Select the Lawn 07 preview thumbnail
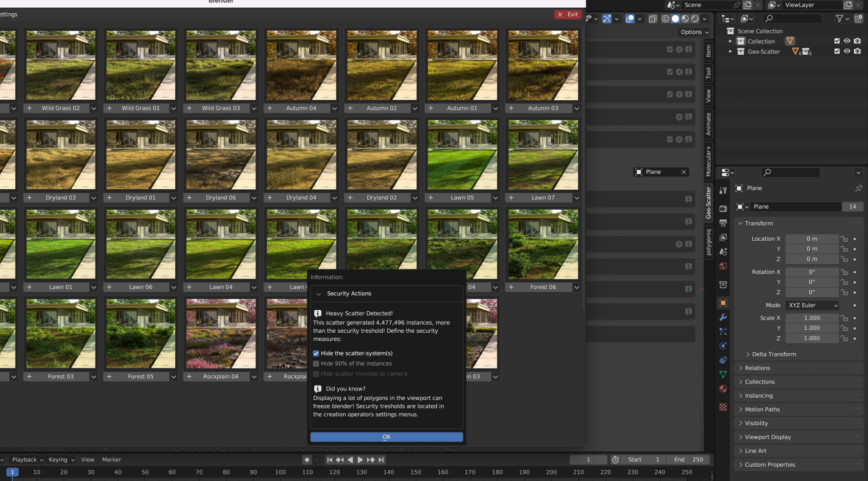The width and height of the screenshot is (868, 481). pyautogui.click(x=543, y=155)
